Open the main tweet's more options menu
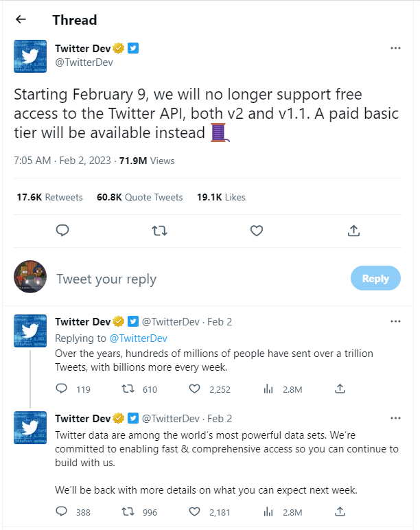 [x=395, y=48]
